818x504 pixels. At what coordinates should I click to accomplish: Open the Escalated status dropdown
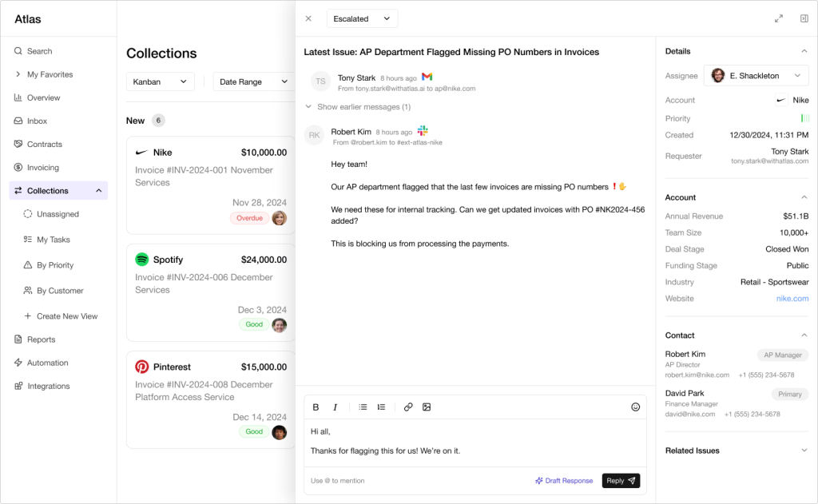[x=362, y=19]
